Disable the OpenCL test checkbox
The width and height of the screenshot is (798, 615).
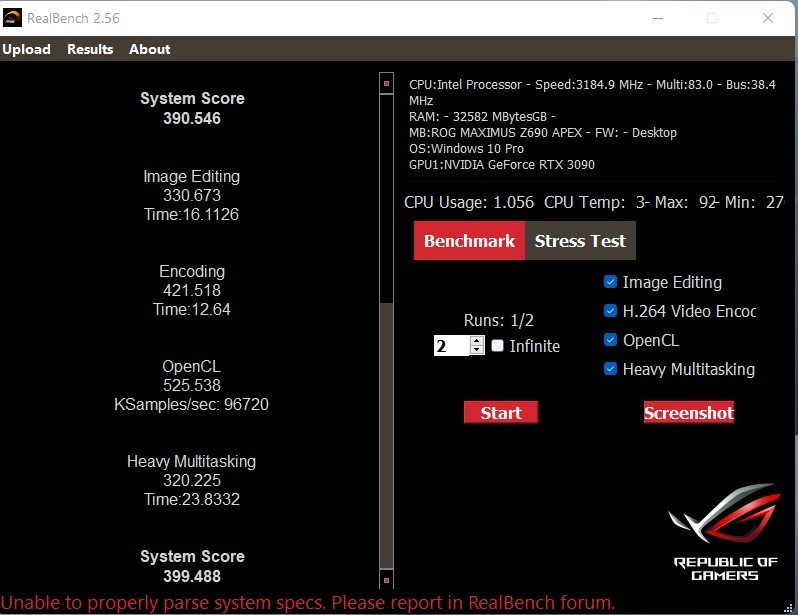tap(610, 340)
